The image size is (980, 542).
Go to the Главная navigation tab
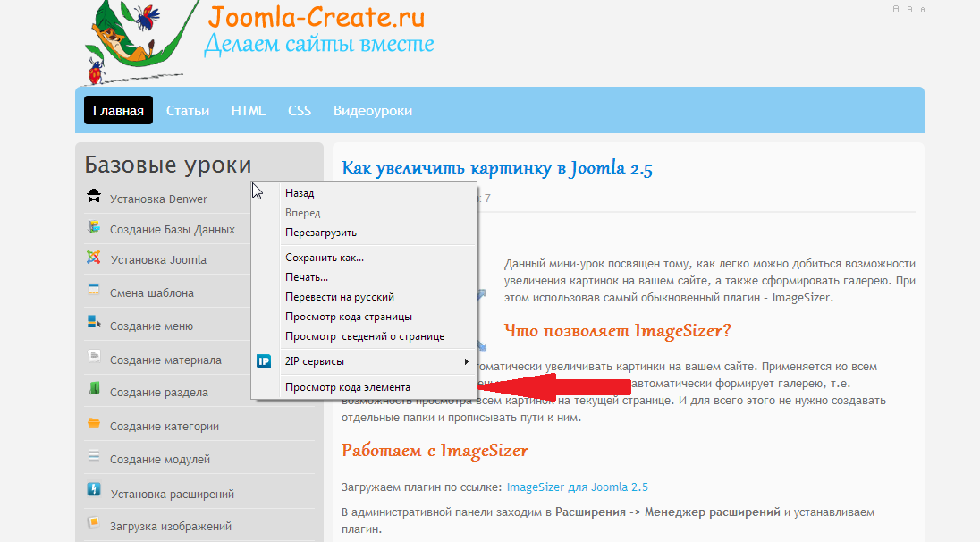click(118, 111)
